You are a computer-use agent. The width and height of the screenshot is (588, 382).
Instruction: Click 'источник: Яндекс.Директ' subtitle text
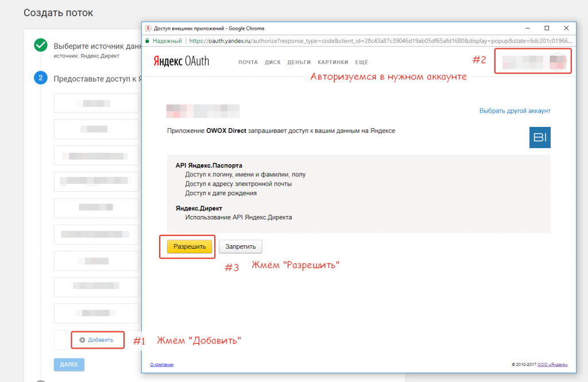(87, 56)
